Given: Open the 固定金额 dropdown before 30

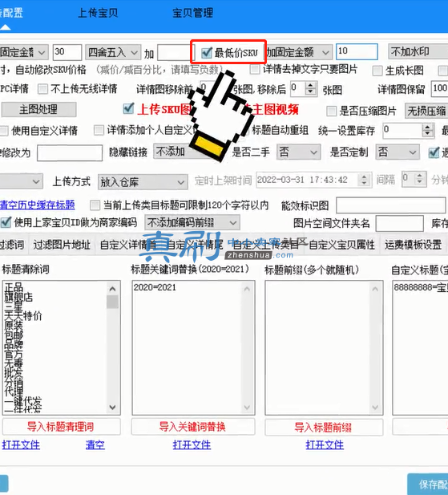Looking at the screenshot, I should click(24, 52).
